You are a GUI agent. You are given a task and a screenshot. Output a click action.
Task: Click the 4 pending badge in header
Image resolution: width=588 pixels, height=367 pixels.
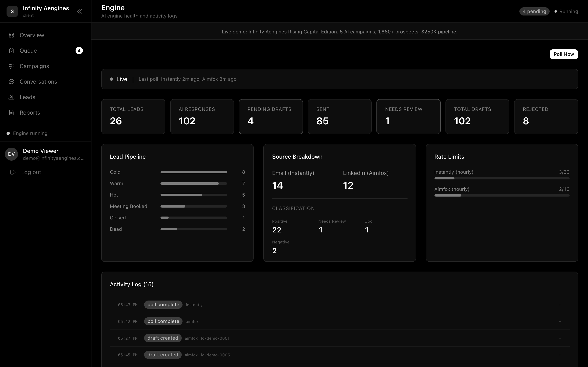pos(534,11)
